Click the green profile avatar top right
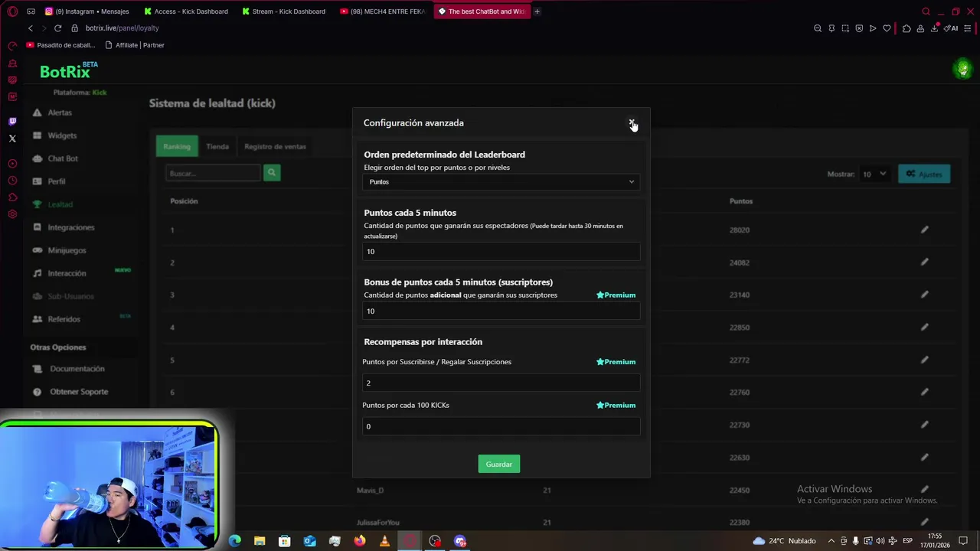Viewport: 980px width, 551px height. pyautogui.click(x=962, y=69)
